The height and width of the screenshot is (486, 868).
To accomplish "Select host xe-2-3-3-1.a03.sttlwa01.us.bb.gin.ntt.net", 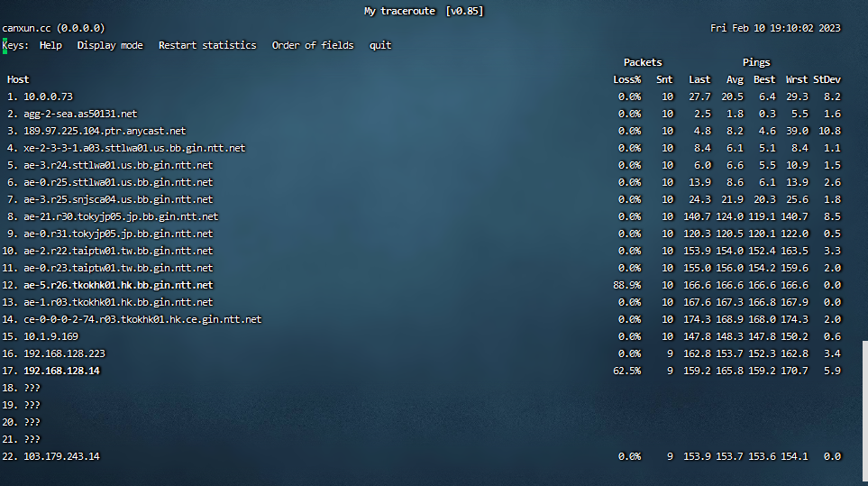I will 134,149.
